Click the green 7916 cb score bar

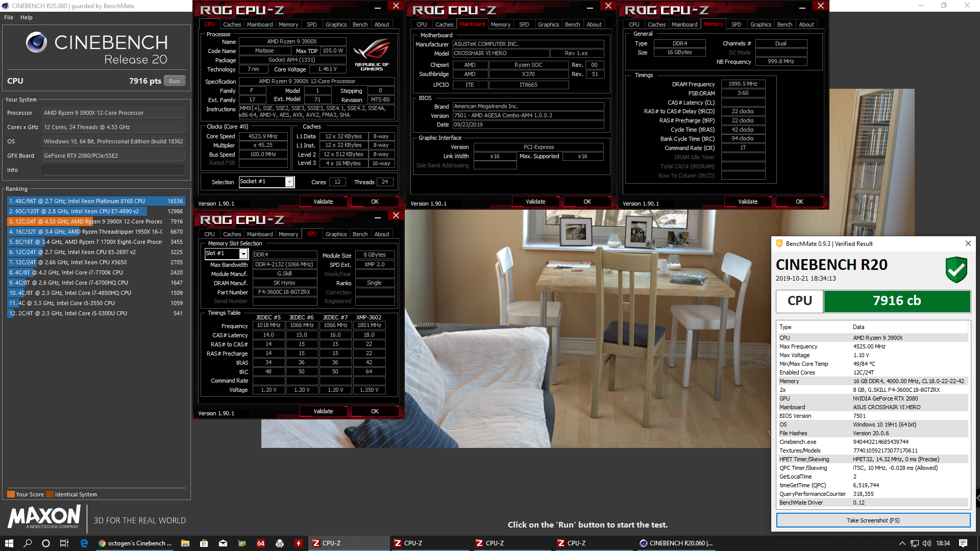click(x=897, y=301)
